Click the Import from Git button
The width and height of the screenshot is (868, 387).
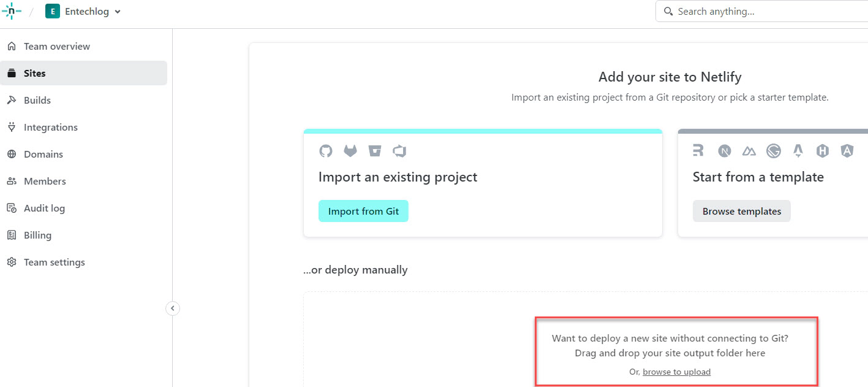point(363,211)
